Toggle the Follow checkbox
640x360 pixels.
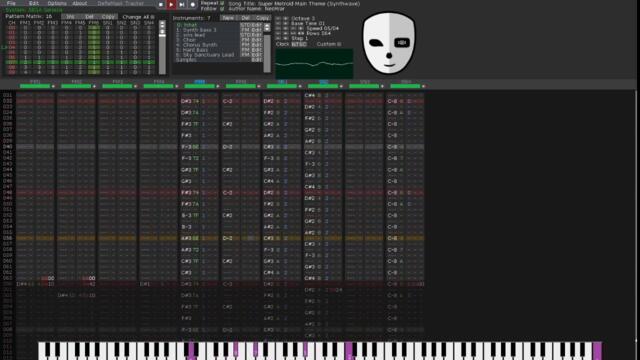[x=222, y=9]
